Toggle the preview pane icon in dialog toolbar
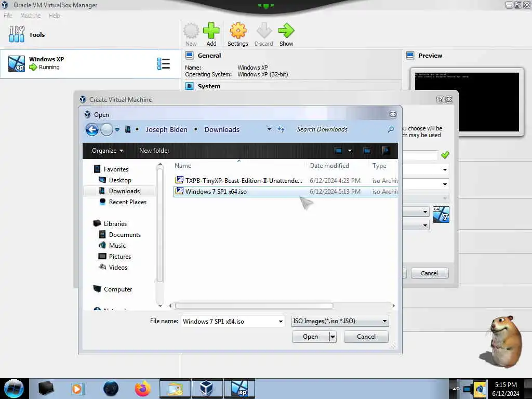 [x=367, y=151]
